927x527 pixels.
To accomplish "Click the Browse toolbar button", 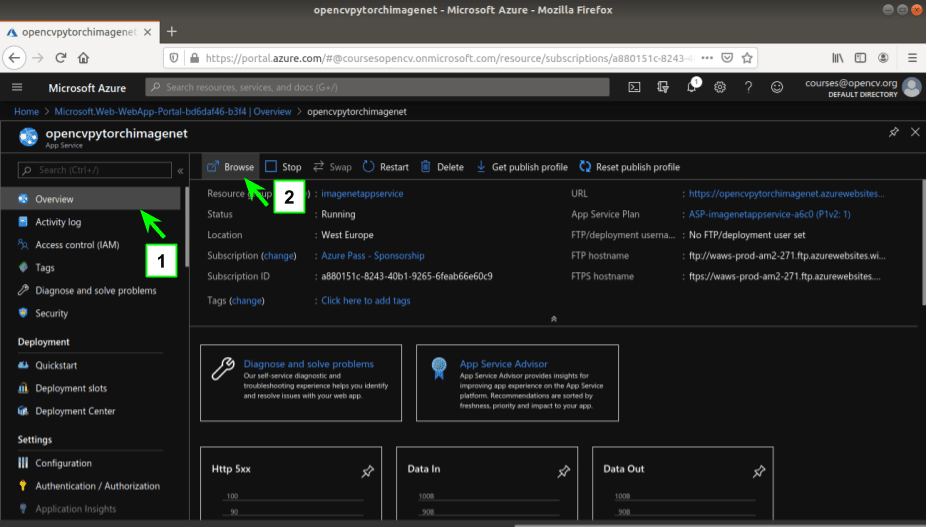I will (x=231, y=167).
